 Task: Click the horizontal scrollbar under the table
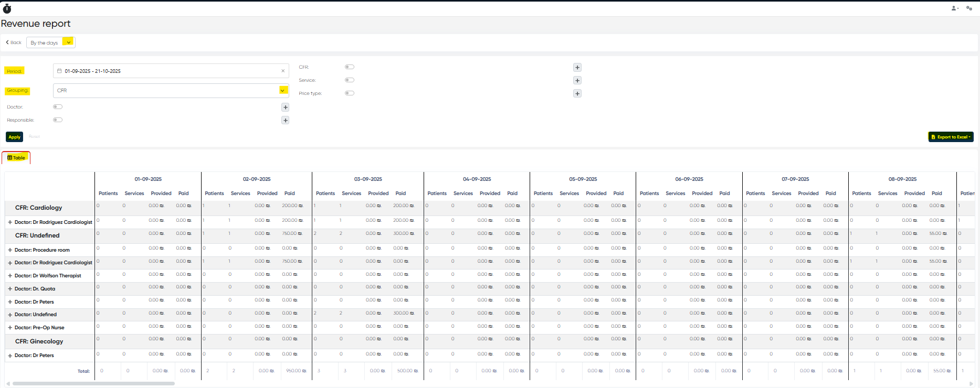tap(94, 384)
